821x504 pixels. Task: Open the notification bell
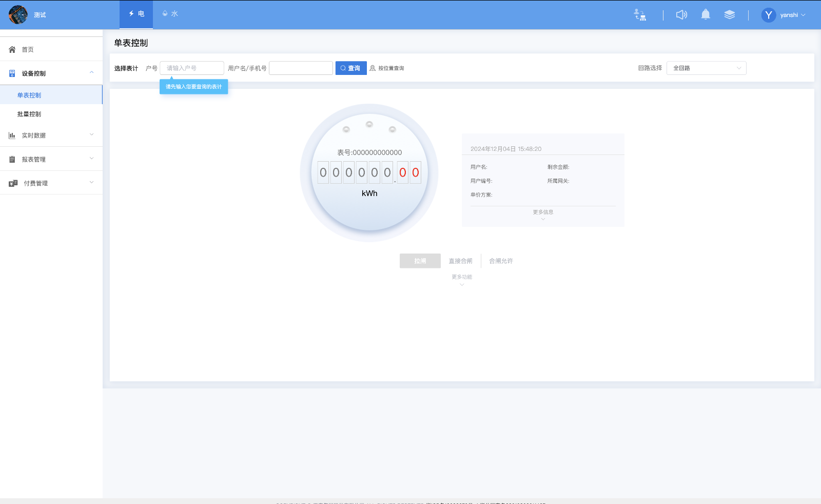706,15
